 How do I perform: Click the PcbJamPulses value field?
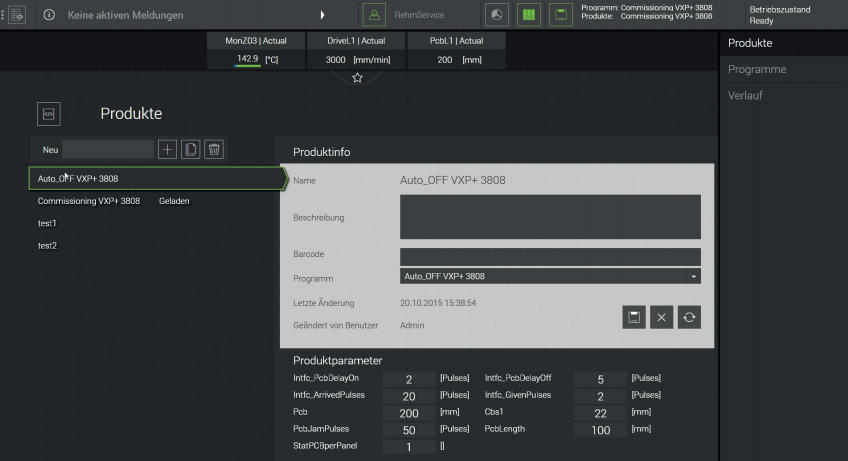click(x=409, y=429)
